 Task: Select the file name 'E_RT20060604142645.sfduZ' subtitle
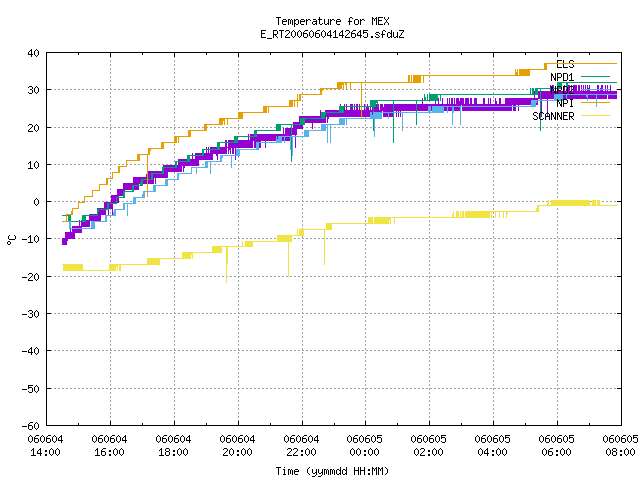click(332, 34)
